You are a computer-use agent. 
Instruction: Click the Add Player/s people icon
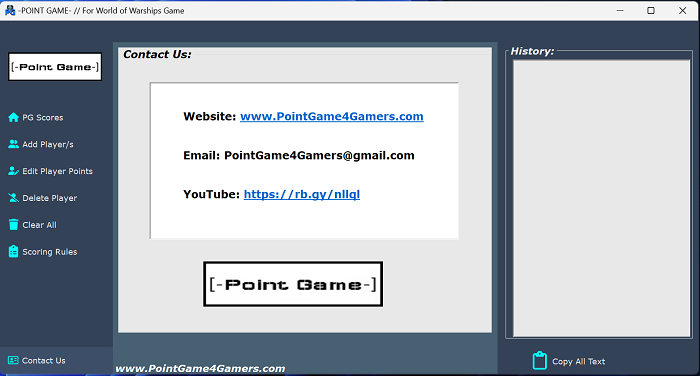tap(13, 144)
